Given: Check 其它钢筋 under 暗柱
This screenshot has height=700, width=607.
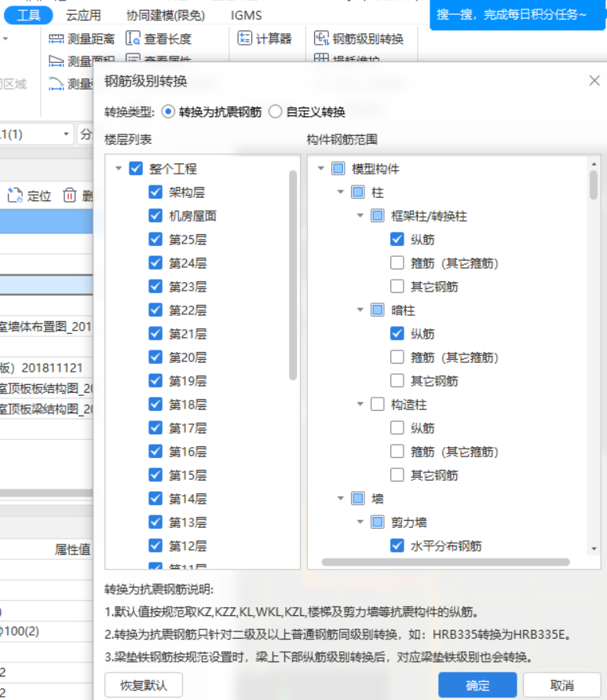Looking at the screenshot, I should [x=397, y=381].
